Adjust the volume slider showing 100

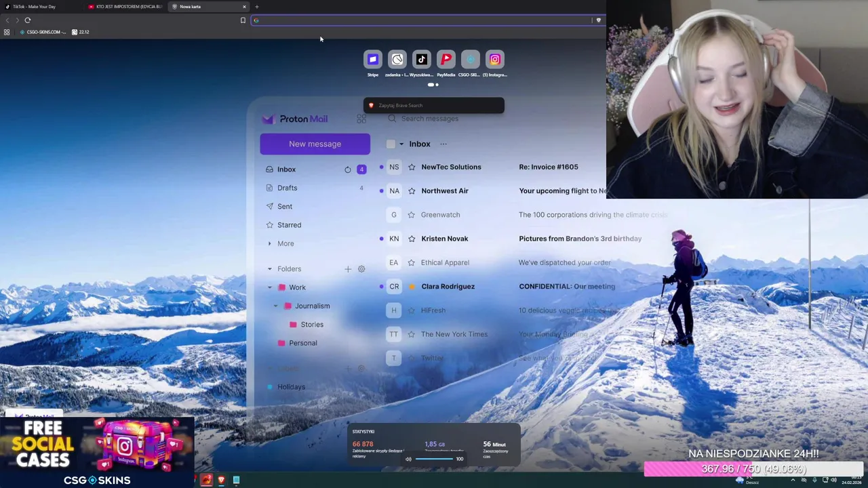point(434,459)
